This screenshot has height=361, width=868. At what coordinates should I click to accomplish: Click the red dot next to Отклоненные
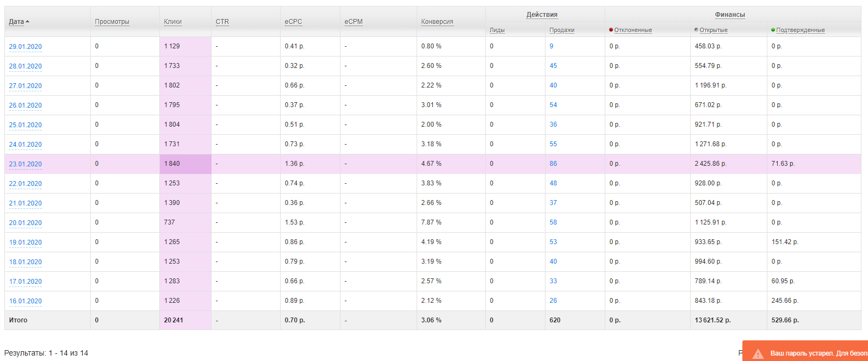point(611,30)
